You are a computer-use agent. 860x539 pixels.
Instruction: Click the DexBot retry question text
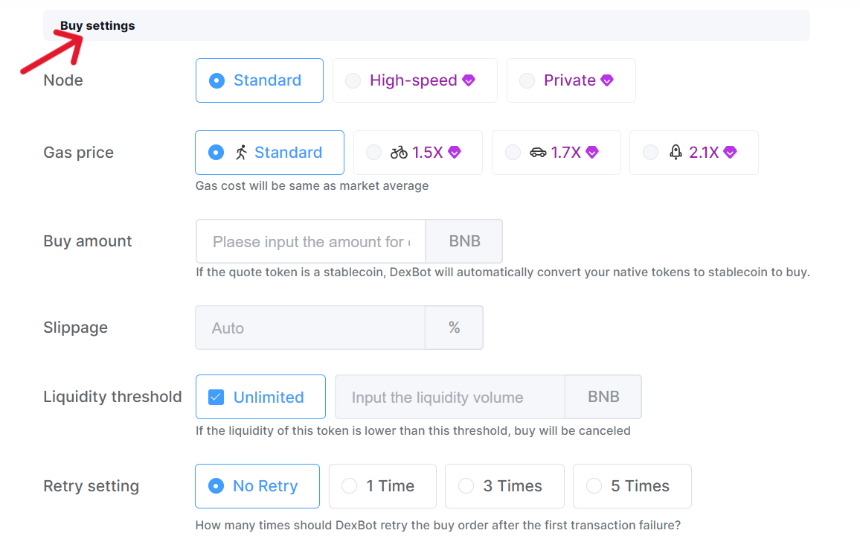click(x=438, y=525)
